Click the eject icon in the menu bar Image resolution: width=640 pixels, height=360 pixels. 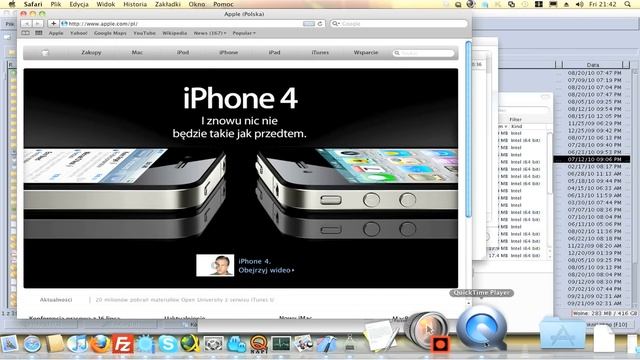(x=566, y=4)
